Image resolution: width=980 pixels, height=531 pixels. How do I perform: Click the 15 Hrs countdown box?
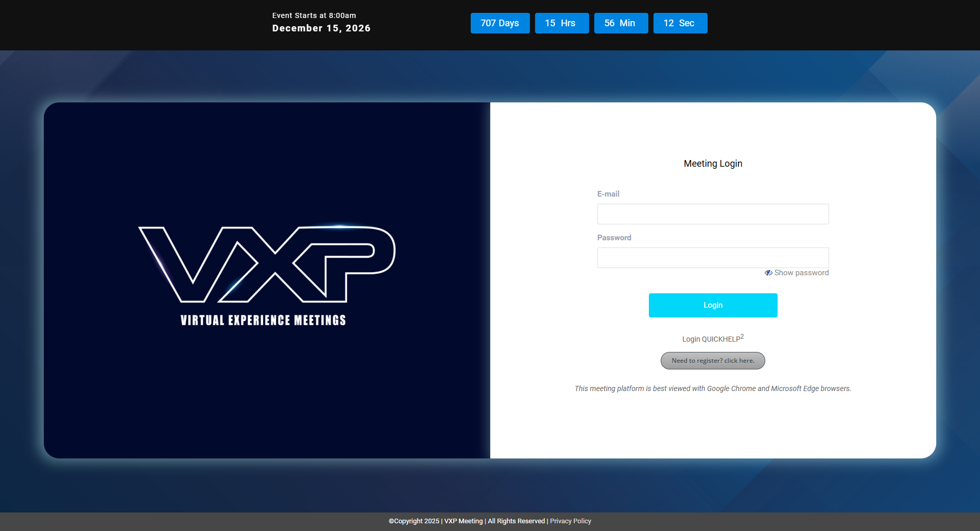[x=562, y=23]
